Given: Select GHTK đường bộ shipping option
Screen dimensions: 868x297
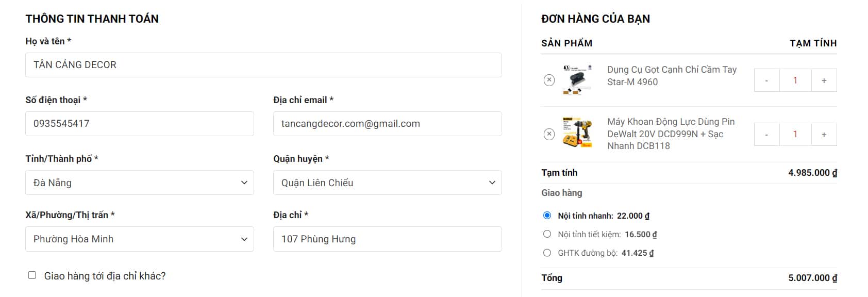Looking at the screenshot, I should pyautogui.click(x=547, y=253).
